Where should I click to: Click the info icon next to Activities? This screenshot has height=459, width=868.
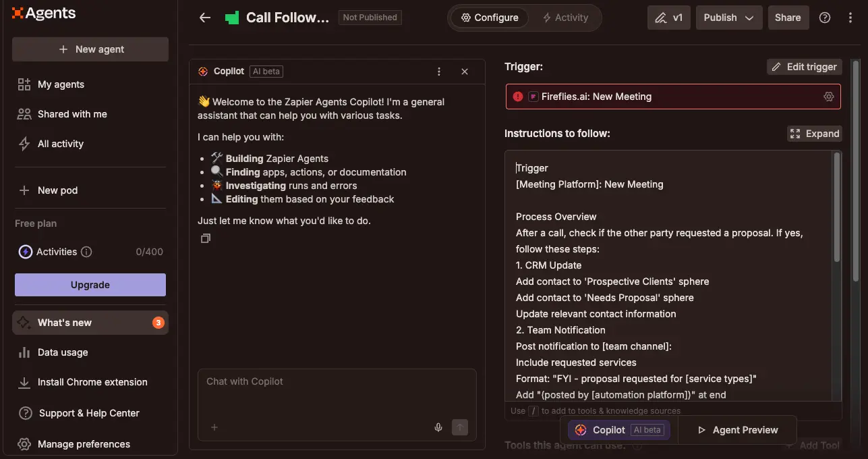pyautogui.click(x=87, y=252)
